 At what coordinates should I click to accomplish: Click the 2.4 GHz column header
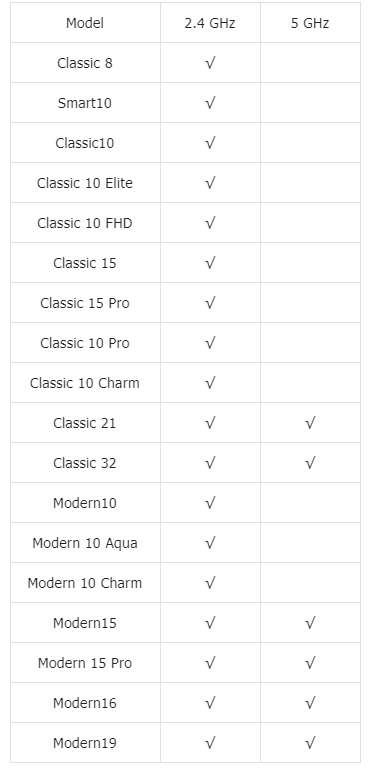pos(210,23)
